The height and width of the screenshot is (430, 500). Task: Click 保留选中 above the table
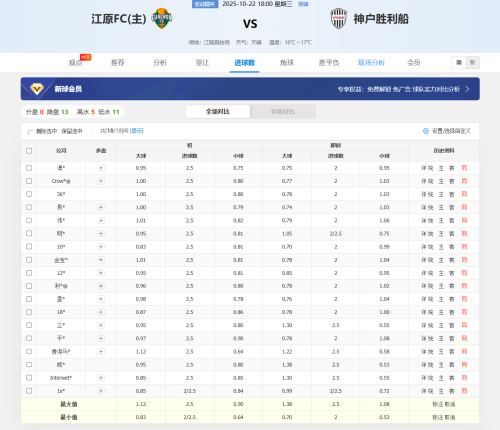click(72, 131)
